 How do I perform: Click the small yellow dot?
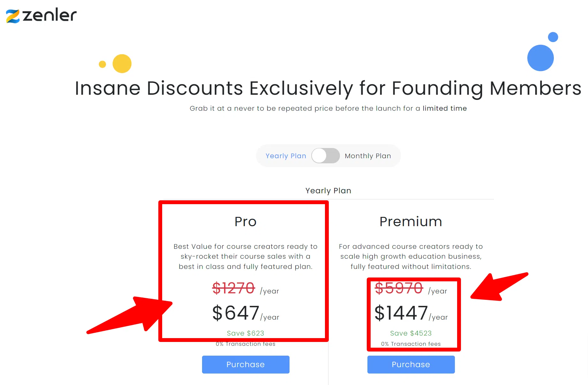click(x=102, y=64)
